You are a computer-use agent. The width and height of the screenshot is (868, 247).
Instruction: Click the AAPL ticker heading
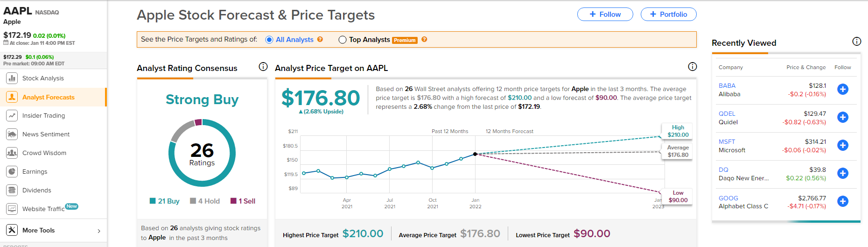(x=18, y=11)
